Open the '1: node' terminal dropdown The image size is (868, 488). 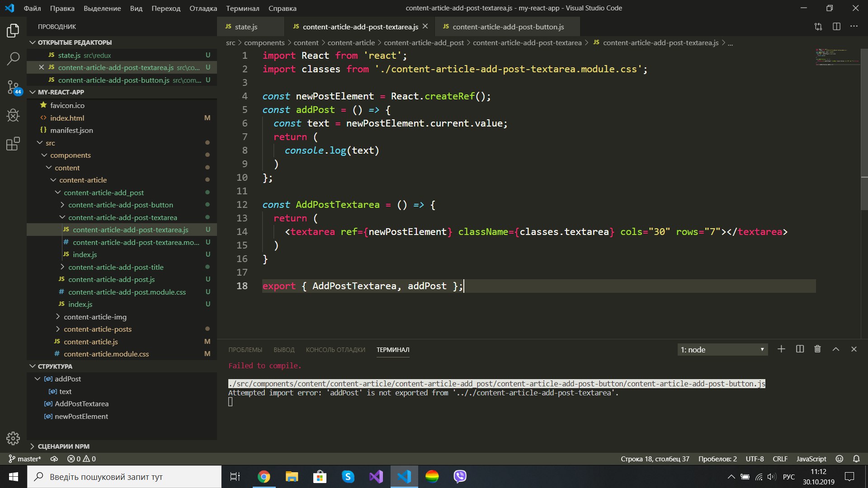[722, 350]
